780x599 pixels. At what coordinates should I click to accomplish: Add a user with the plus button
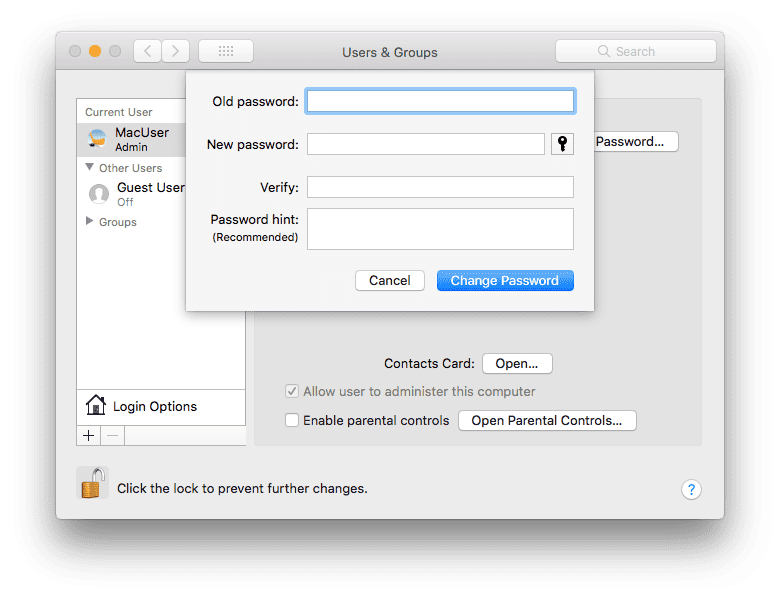[x=88, y=435]
